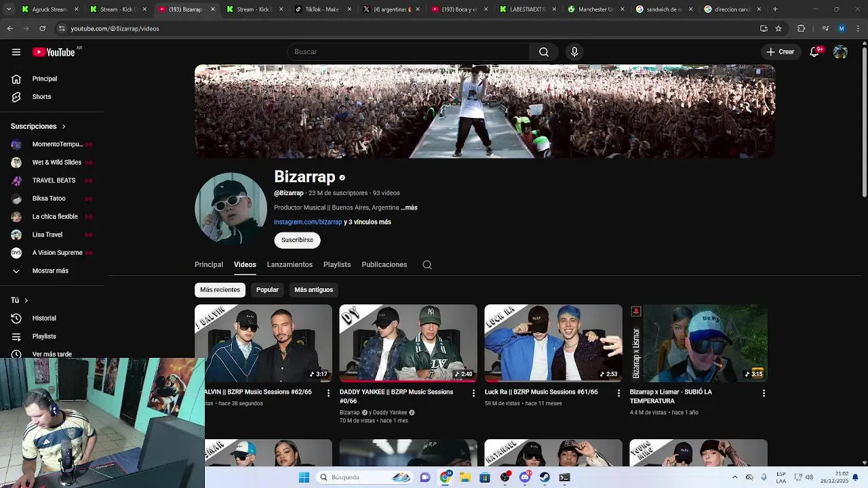The height and width of the screenshot is (488, 868).
Task: Open Steam from the taskbar
Action: pos(545,477)
